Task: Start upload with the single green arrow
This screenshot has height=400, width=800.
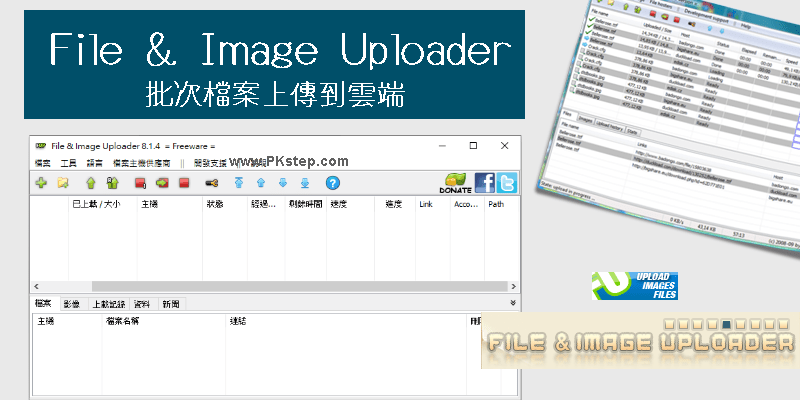Action: pos(91,183)
